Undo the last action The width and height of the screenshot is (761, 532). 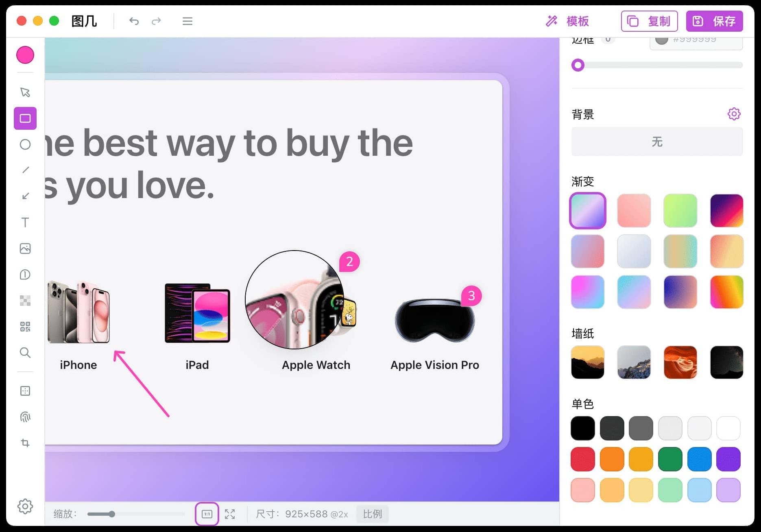pos(134,21)
